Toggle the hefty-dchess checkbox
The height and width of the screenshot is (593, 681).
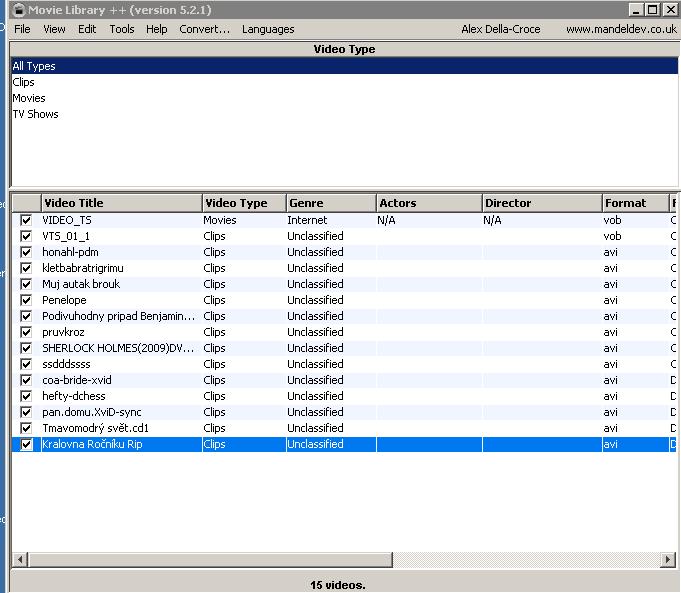coord(26,396)
